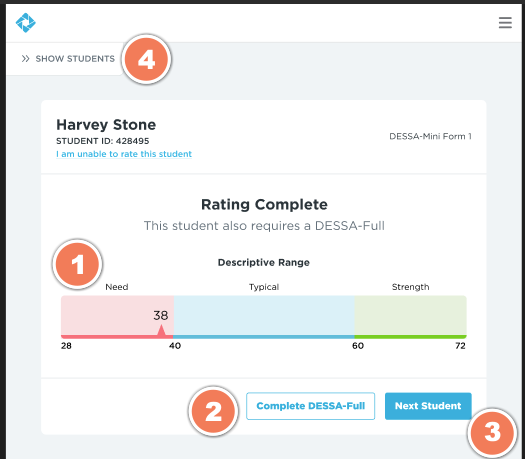Click the orange numbered marker 3

492,433
